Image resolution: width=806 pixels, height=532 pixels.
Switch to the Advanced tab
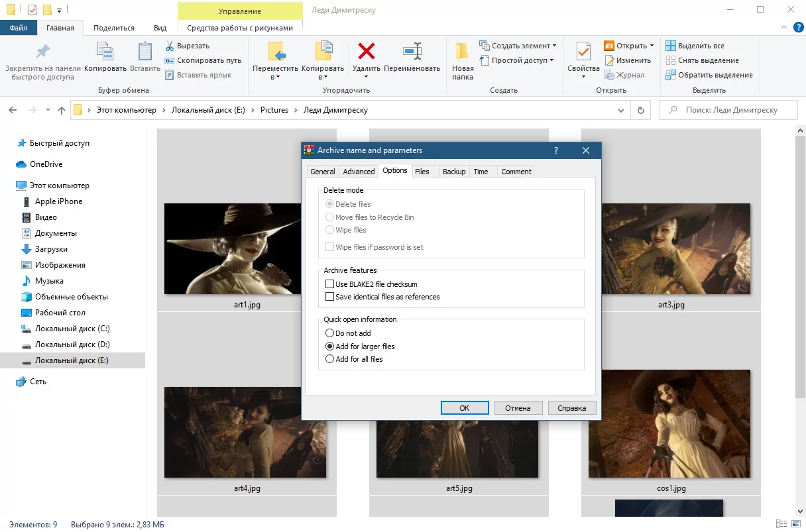click(x=359, y=172)
